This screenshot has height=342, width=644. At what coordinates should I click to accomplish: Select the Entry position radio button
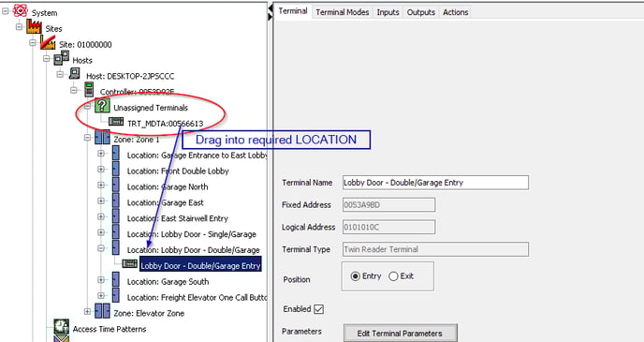(x=356, y=276)
